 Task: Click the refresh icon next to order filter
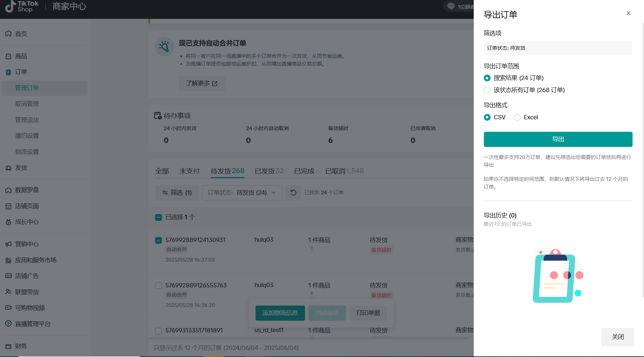pyautogui.click(x=293, y=193)
